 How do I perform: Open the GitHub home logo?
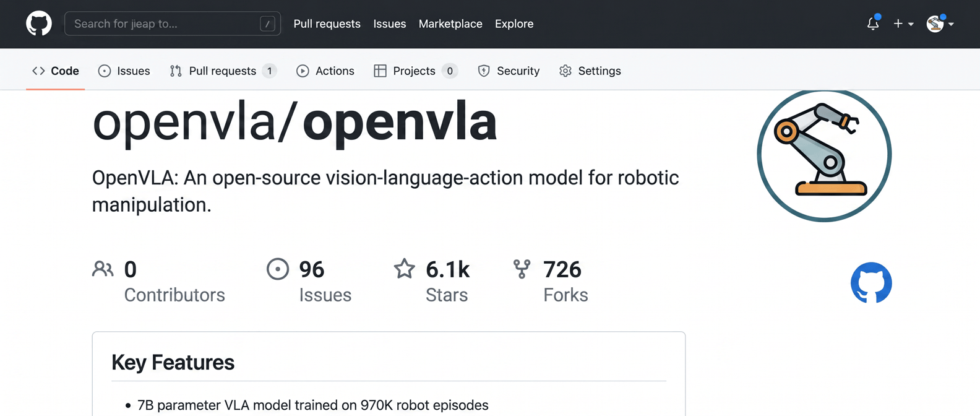point(39,24)
